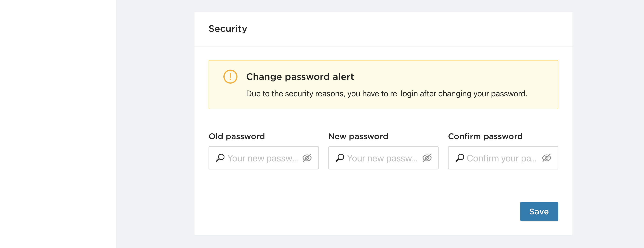
Task: Click the key icon in Old password field
Action: [220, 158]
